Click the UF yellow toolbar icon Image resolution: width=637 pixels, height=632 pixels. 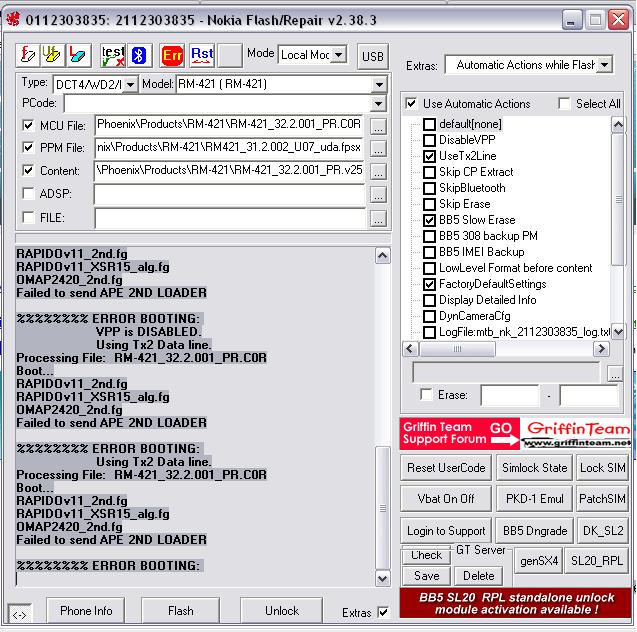coord(52,55)
